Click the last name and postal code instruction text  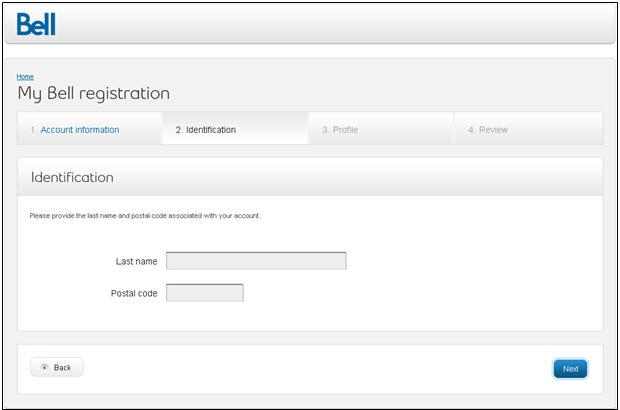click(x=145, y=216)
